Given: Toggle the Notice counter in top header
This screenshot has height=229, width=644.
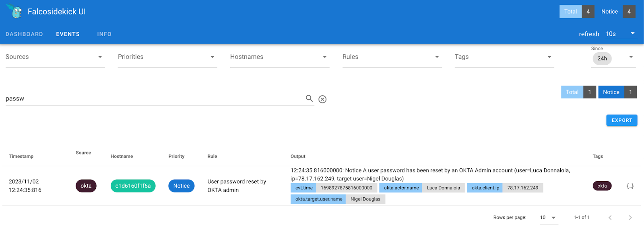Looking at the screenshot, I should point(617,12).
